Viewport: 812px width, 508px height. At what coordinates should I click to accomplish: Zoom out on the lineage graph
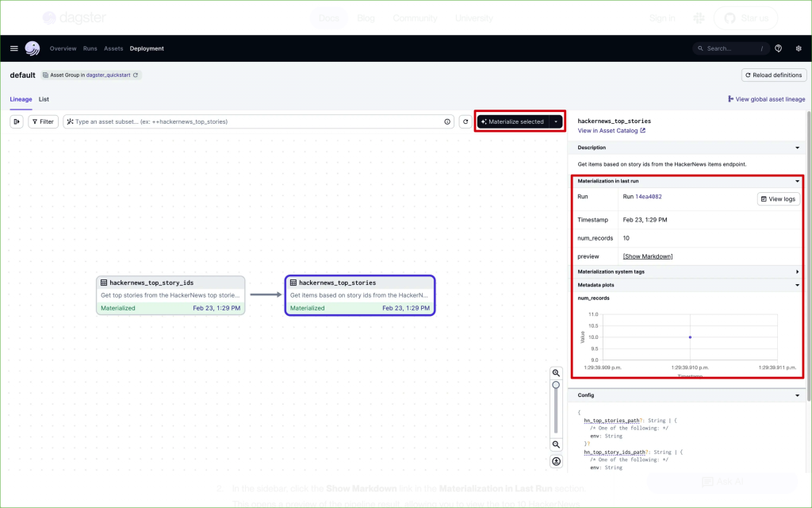point(556,444)
